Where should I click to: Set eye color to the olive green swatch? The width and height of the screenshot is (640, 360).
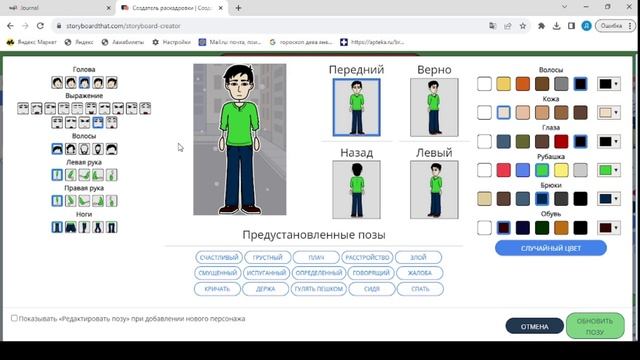point(522,141)
